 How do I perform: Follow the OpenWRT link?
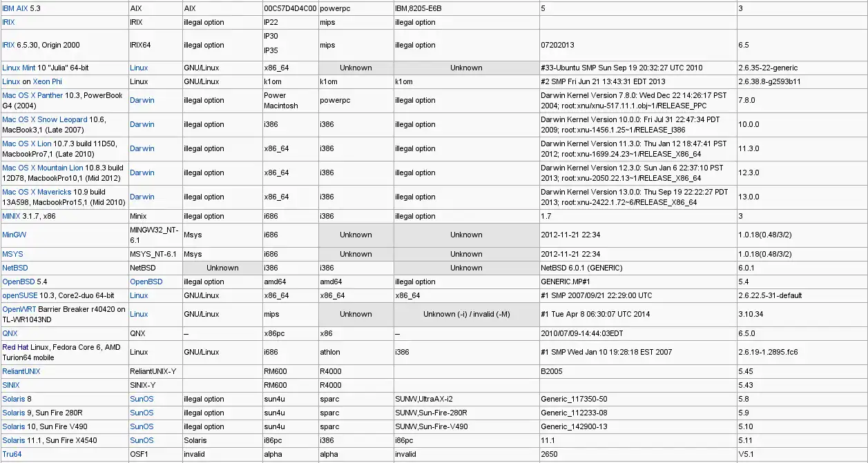click(19, 309)
